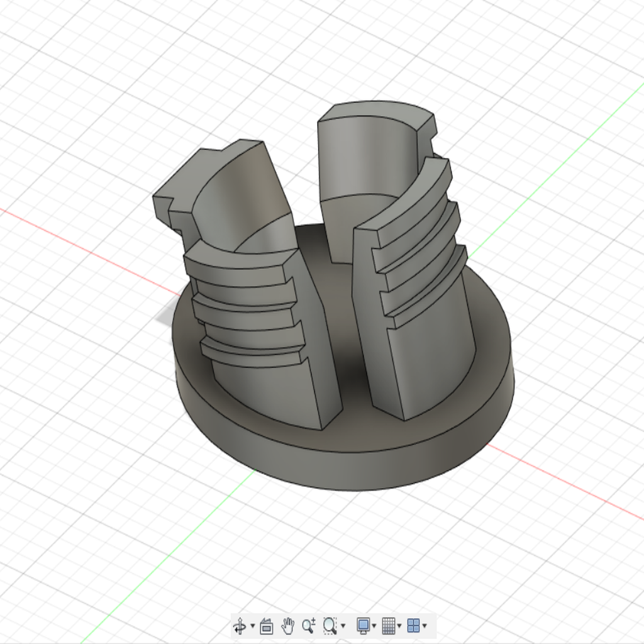This screenshot has width=644, height=644.
Task: Select the Zoom magnifier with plus-minus
Action: [x=308, y=626]
